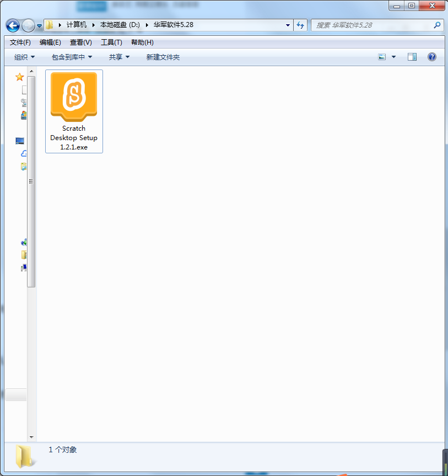Click the Back navigation arrow

pos(12,25)
